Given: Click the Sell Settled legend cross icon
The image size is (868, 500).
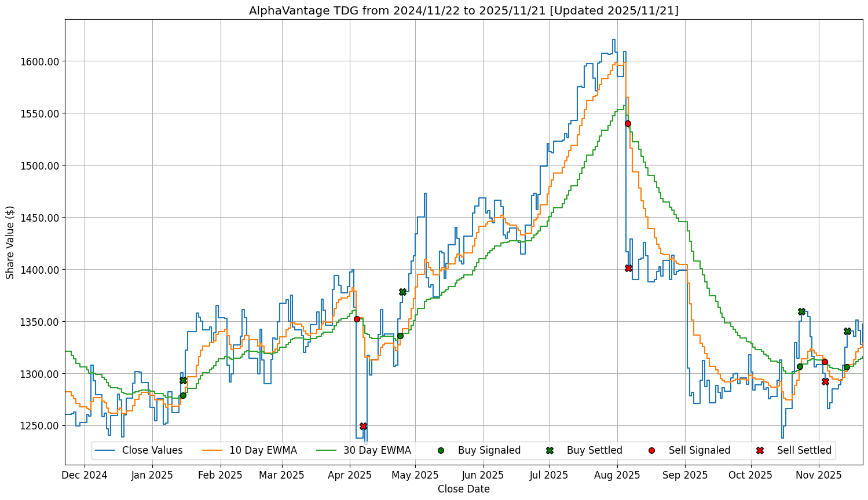Looking at the screenshot, I should 760,450.
